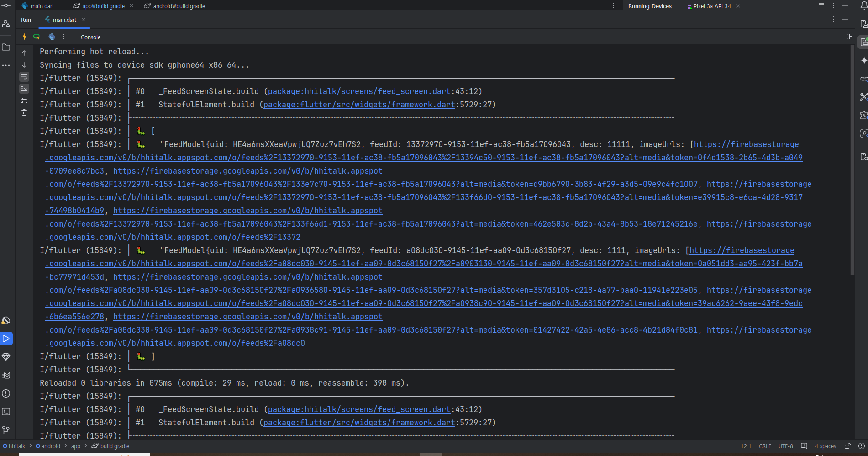Viewport: 868px width, 456px height.
Task: Select the Console tab label
Action: pyautogui.click(x=90, y=37)
